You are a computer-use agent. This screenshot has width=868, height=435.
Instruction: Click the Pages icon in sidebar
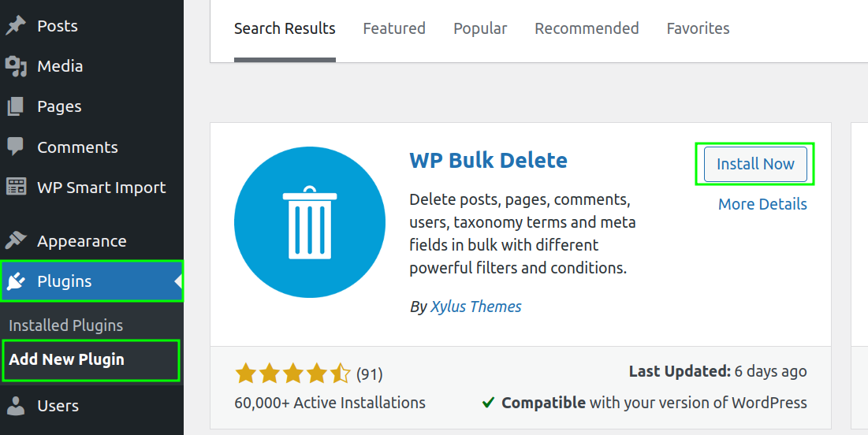pos(15,106)
